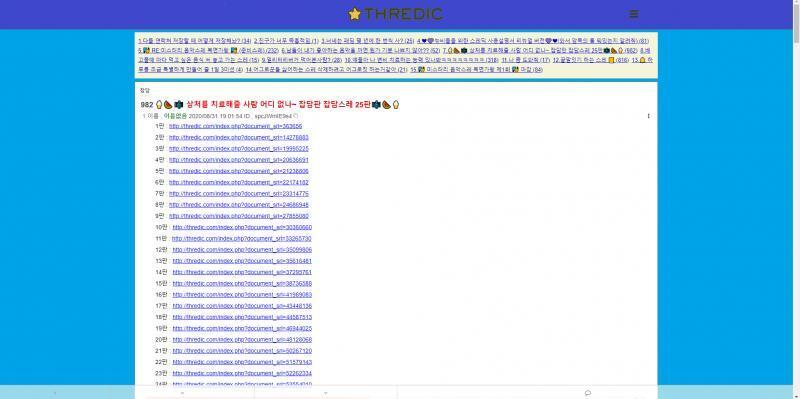Open the 2판 thread link
The image size is (800, 399).
[x=238, y=138]
